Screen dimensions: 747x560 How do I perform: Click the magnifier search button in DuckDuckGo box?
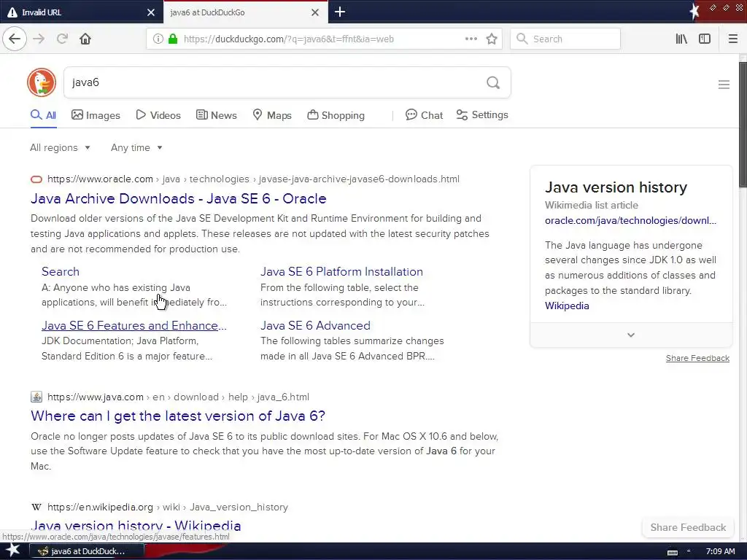[493, 83]
